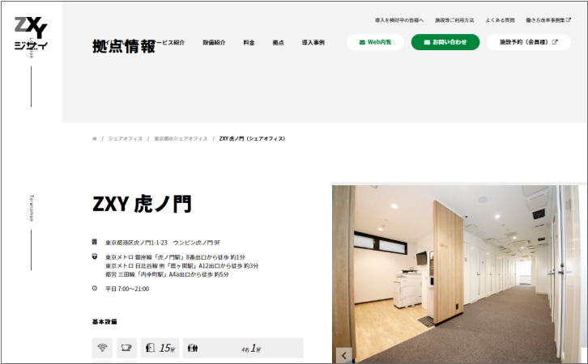
Task: Select the 日比谷線「霞ヶ関駅」access line
Action: [x=182, y=266]
